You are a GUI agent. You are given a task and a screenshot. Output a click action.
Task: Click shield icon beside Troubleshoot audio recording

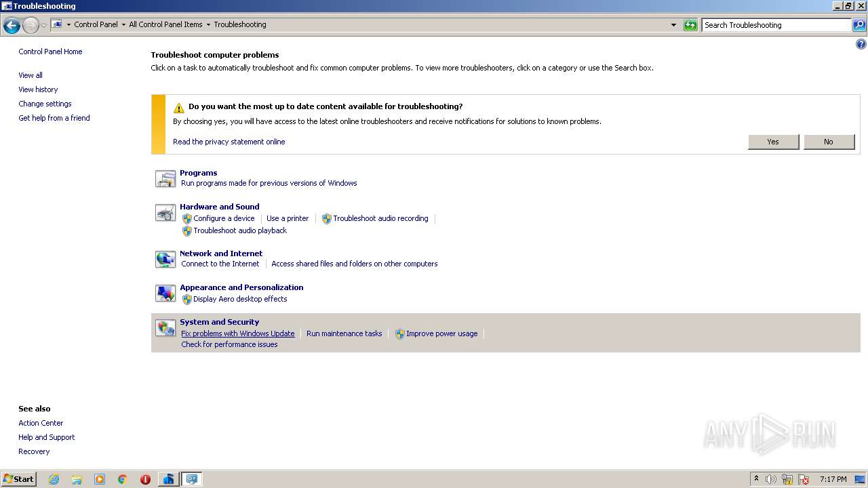[327, 219]
